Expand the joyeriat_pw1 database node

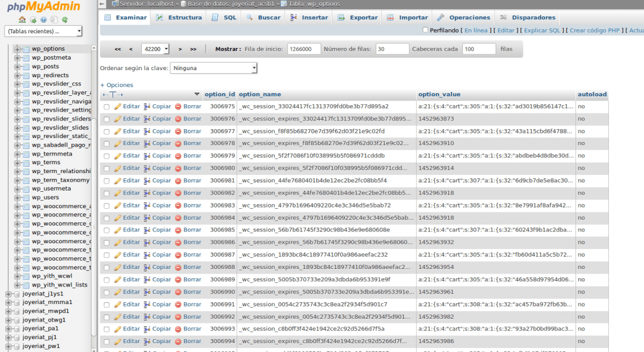(8, 346)
